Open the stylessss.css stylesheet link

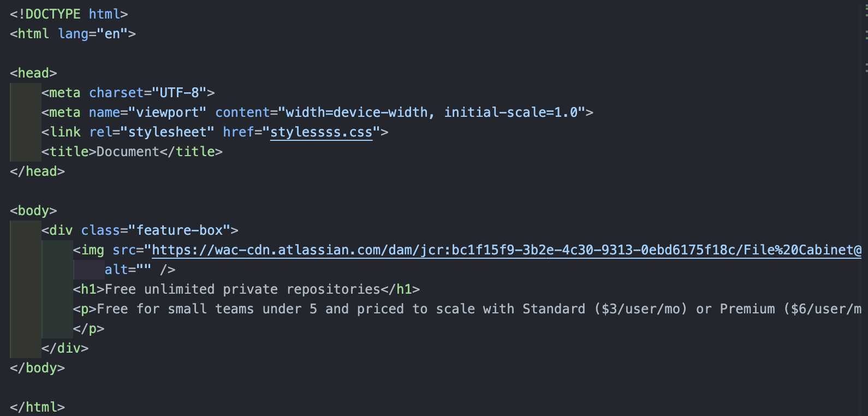pos(321,132)
